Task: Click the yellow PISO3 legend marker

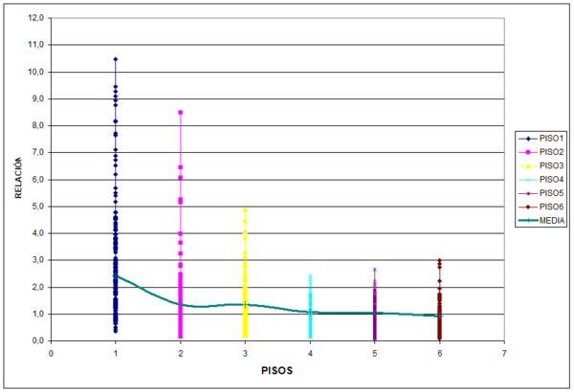Action: (526, 165)
